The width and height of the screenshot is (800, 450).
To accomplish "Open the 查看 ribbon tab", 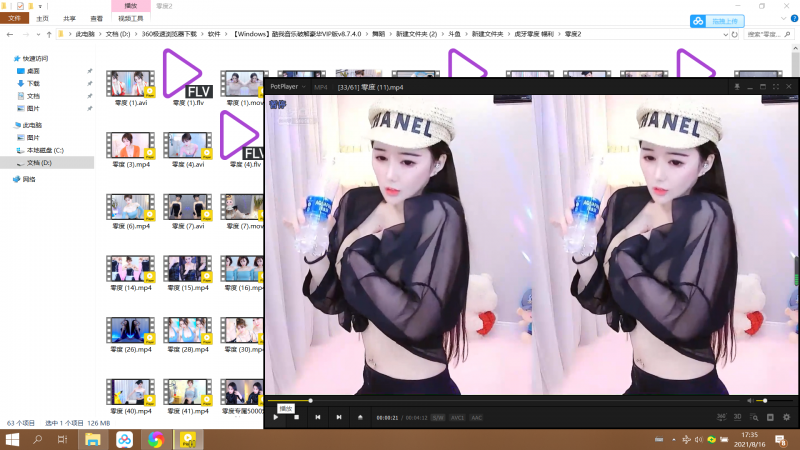I will point(96,18).
